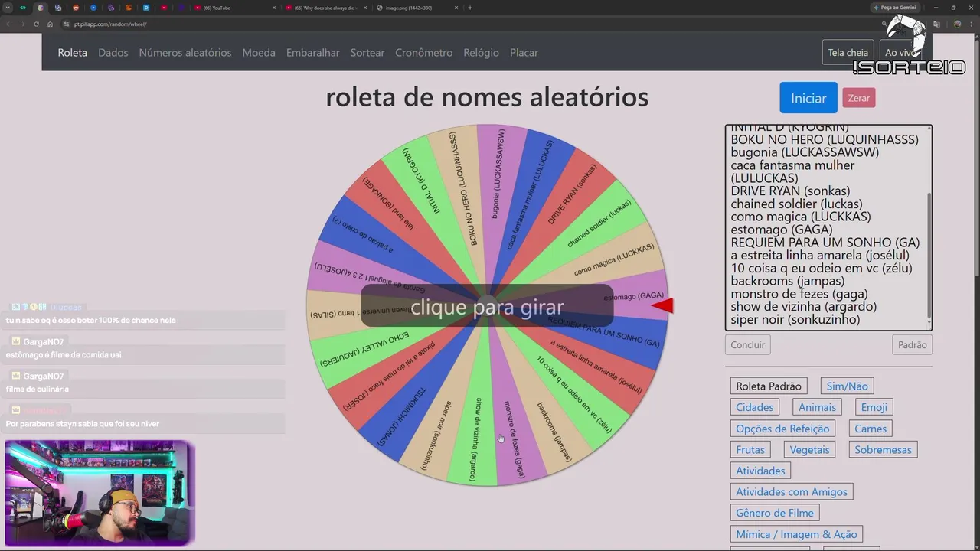This screenshot has width=980, height=551.
Task: Choose the Vegetais preset
Action: [809, 449]
